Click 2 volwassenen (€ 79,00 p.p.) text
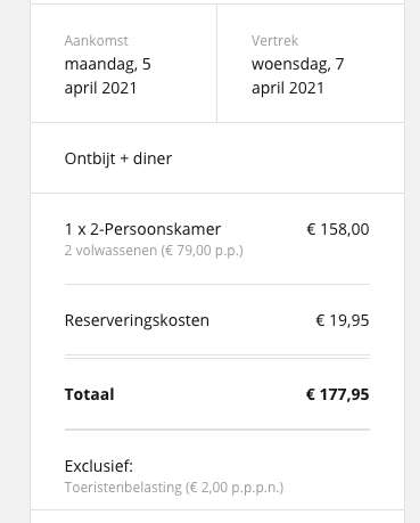The image size is (420, 523). point(154,251)
